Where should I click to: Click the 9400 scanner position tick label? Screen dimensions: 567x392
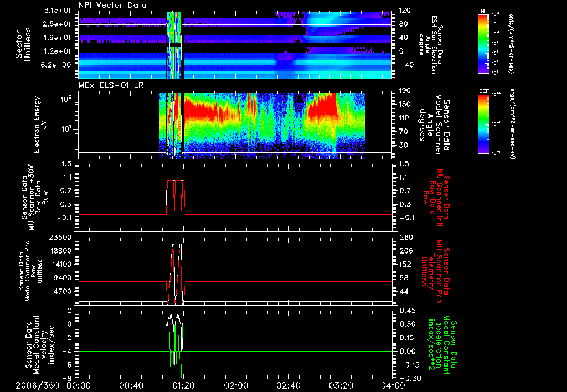(62, 278)
